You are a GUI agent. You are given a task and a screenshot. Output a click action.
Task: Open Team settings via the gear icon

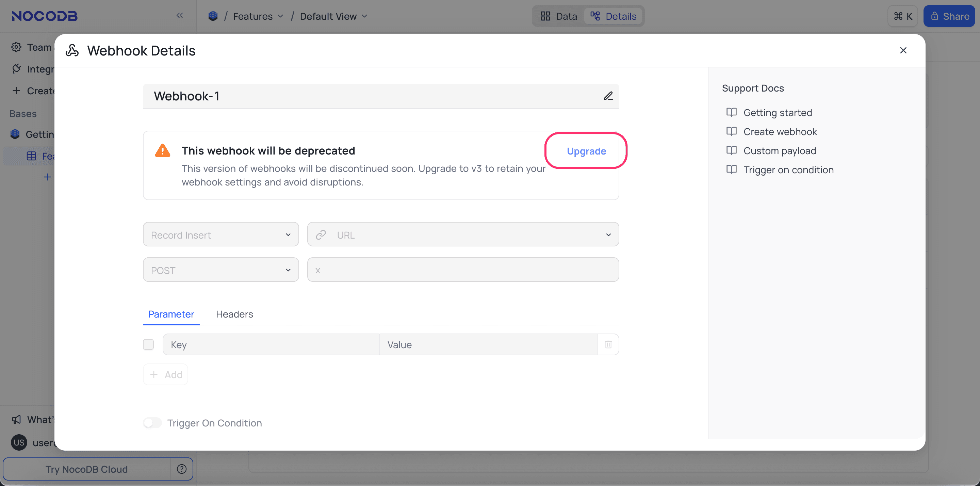(16, 47)
